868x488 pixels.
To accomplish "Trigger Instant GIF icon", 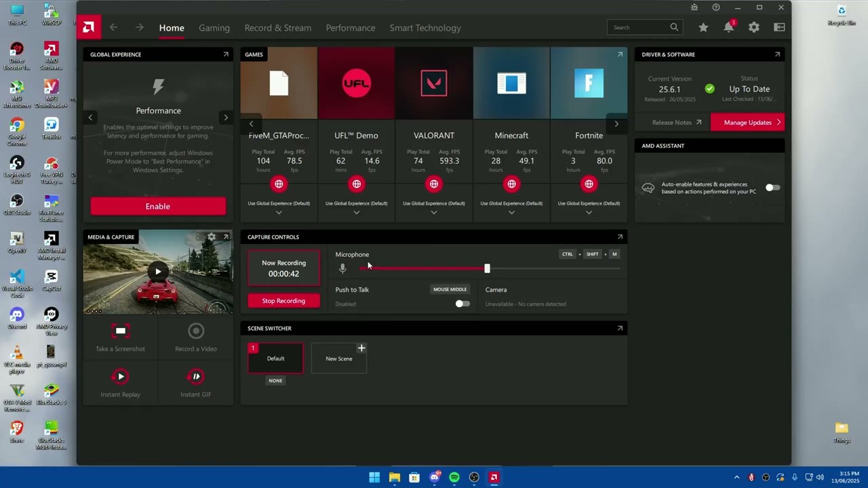I will coord(196,376).
